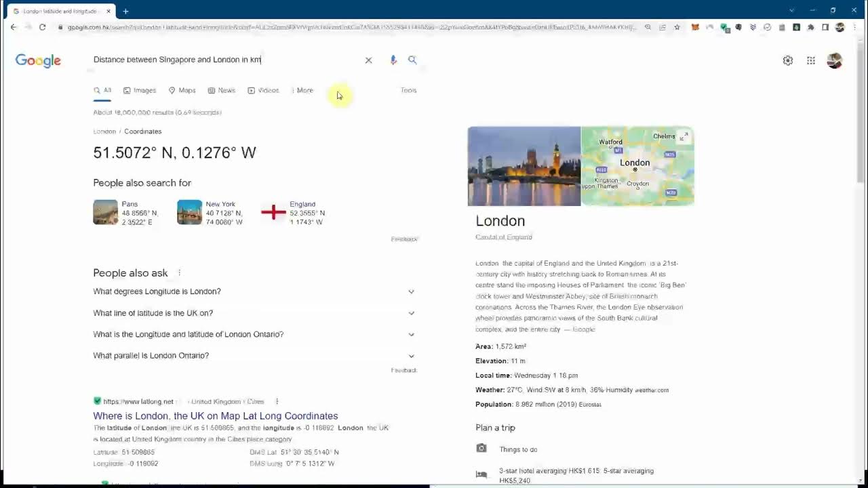Open the Chrome three-dot menu

(x=854, y=27)
